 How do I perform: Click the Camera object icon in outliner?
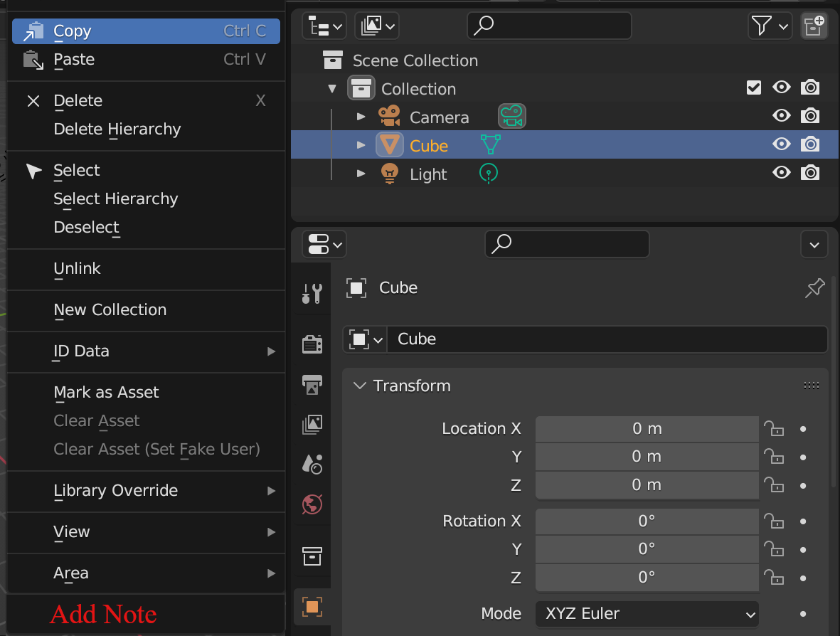390,116
